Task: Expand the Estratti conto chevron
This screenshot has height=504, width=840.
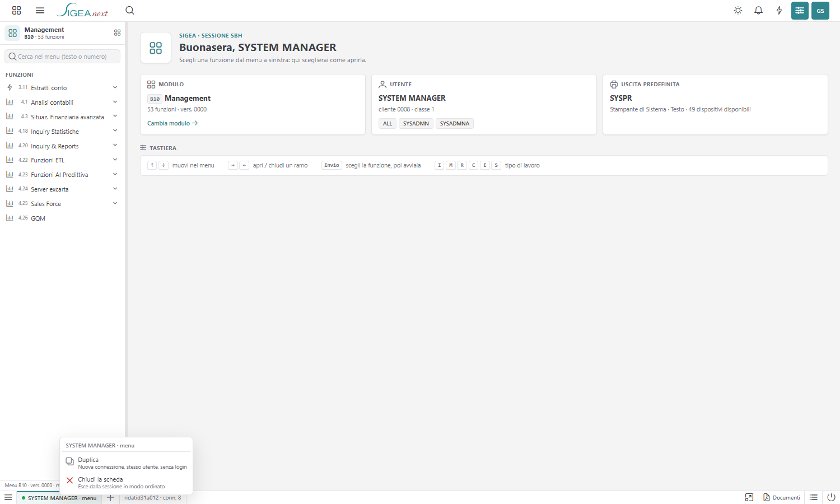Action: pyautogui.click(x=115, y=87)
